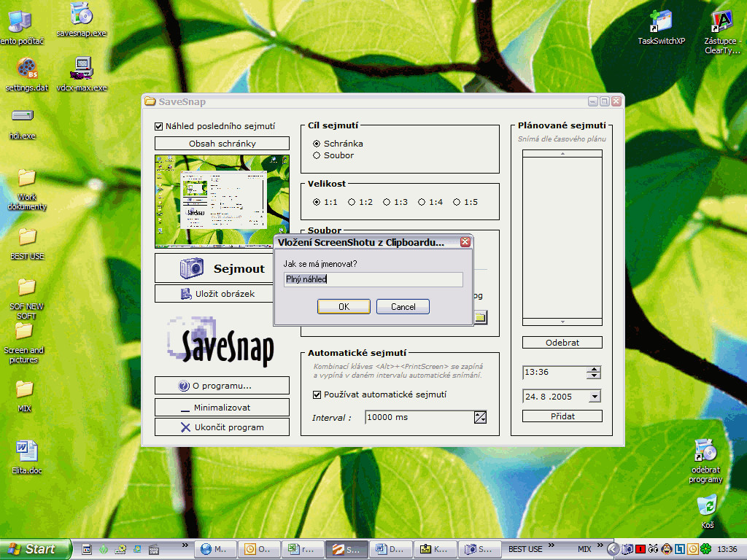Image resolution: width=747 pixels, height=560 pixels.
Task: Click the eyes icon in system tray
Action: [654, 549]
